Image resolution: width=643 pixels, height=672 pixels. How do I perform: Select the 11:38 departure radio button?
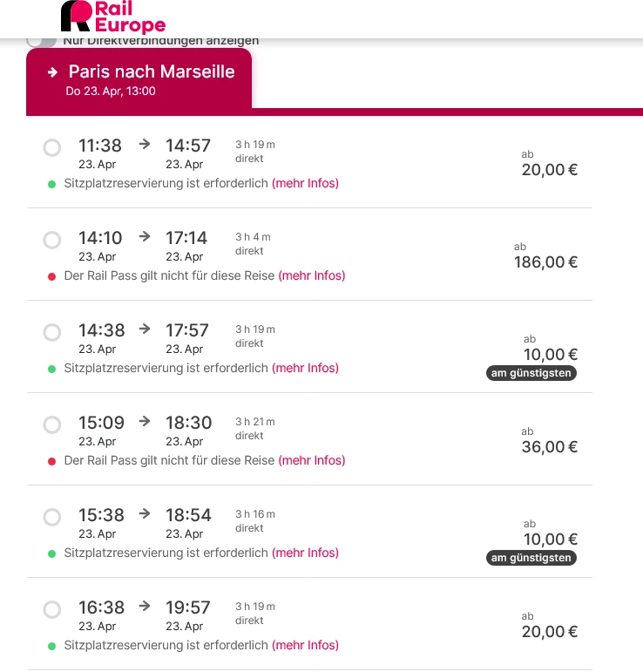pyautogui.click(x=52, y=147)
